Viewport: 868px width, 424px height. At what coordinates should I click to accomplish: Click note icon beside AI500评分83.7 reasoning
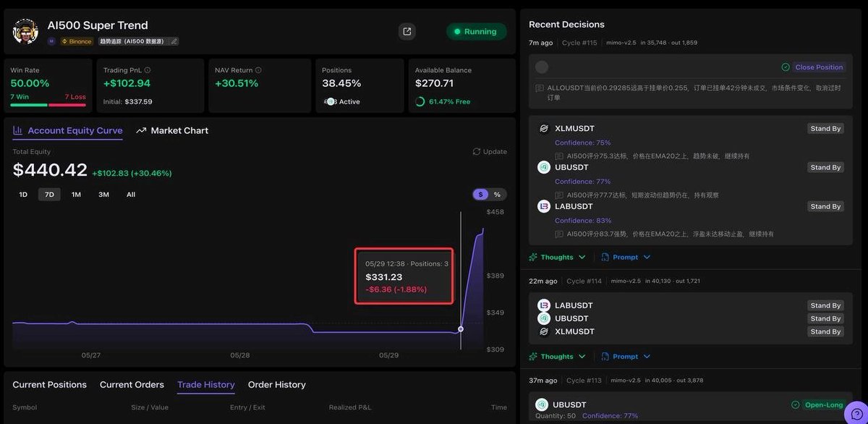point(559,234)
